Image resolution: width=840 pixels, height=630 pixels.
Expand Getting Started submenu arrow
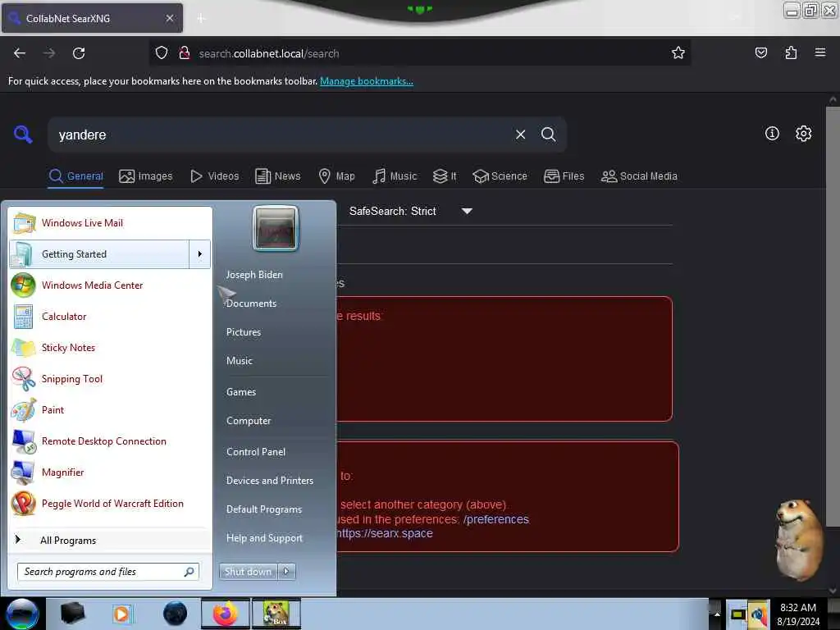(x=200, y=254)
